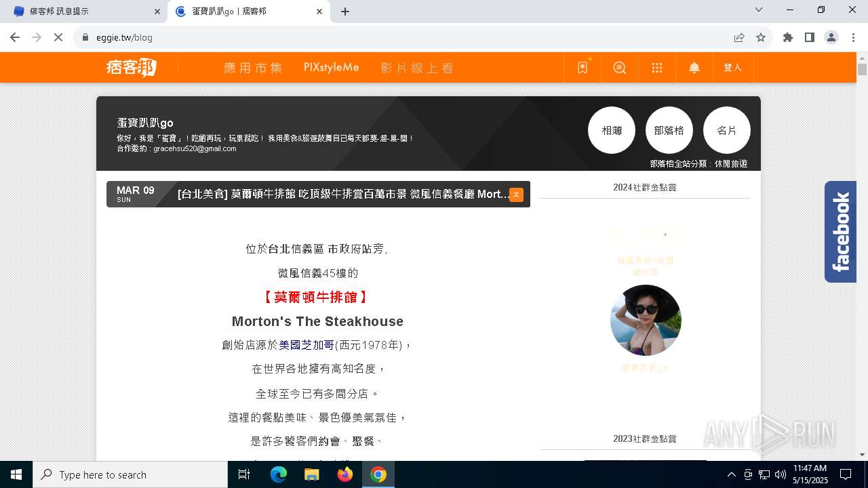Stop loading the page
The width and height of the screenshot is (868, 488).
58,37
